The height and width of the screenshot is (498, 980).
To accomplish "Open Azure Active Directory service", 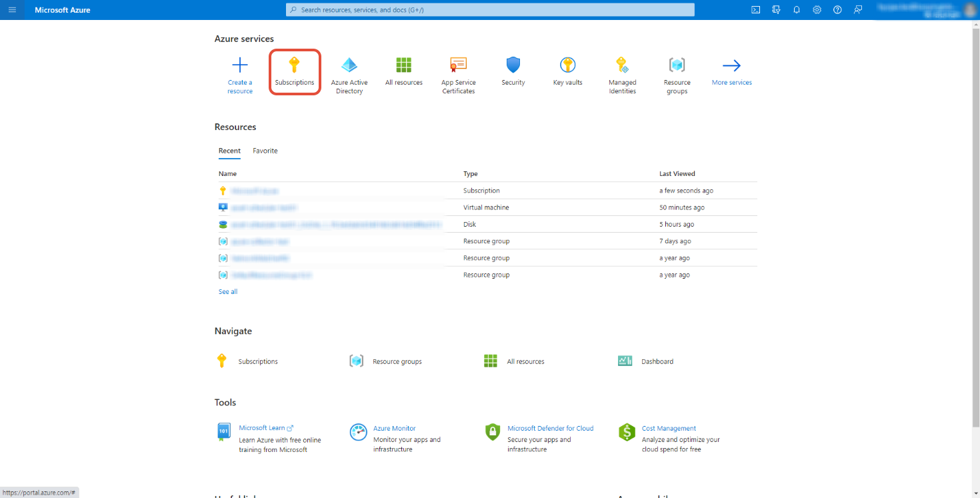I will coord(349,65).
